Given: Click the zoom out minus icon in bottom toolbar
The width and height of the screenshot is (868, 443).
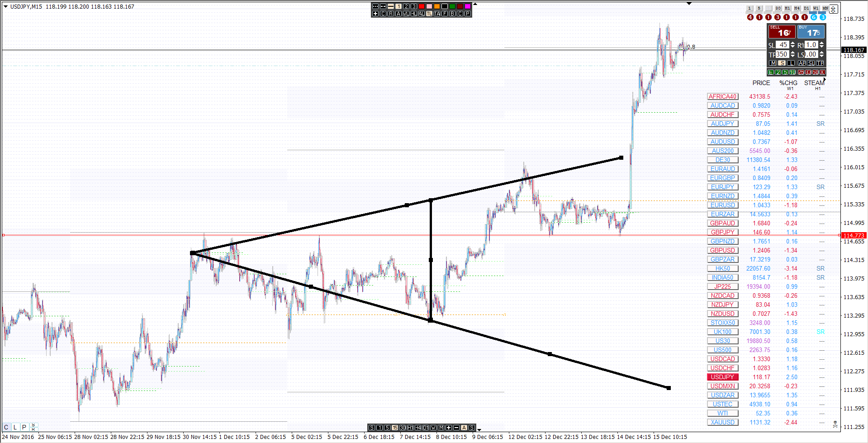Looking at the screenshot, I should tap(456, 428).
